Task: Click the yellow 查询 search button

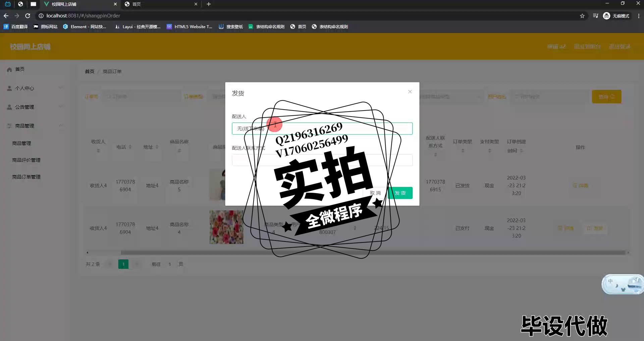Action: tap(606, 96)
